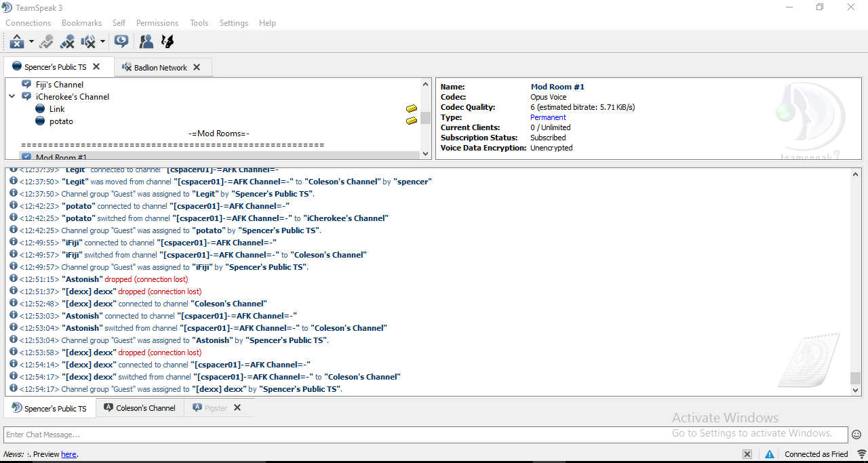Click the chat log scrollbar down arrow

tap(855, 390)
